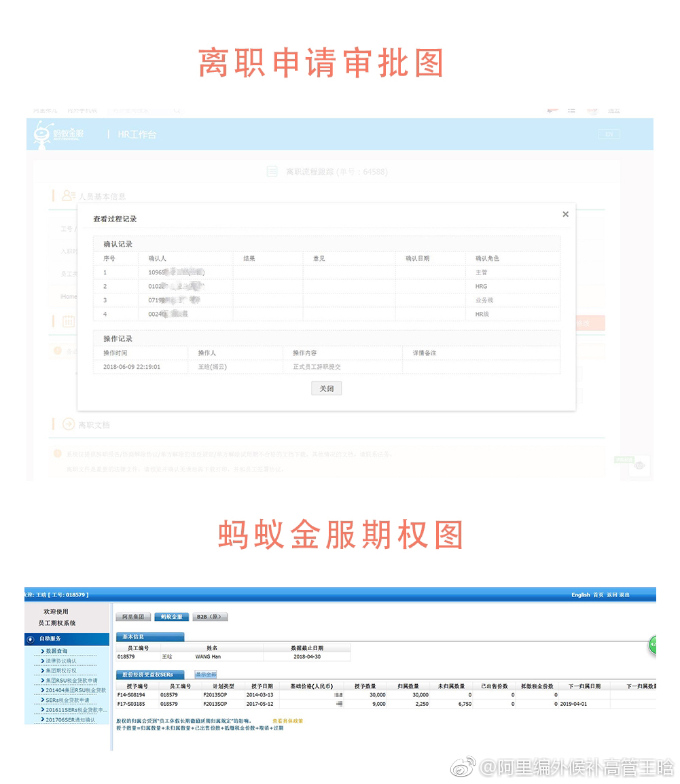Click the 正式员工辞职提交 operation content
This screenshot has height=784, width=680.
[x=317, y=367]
